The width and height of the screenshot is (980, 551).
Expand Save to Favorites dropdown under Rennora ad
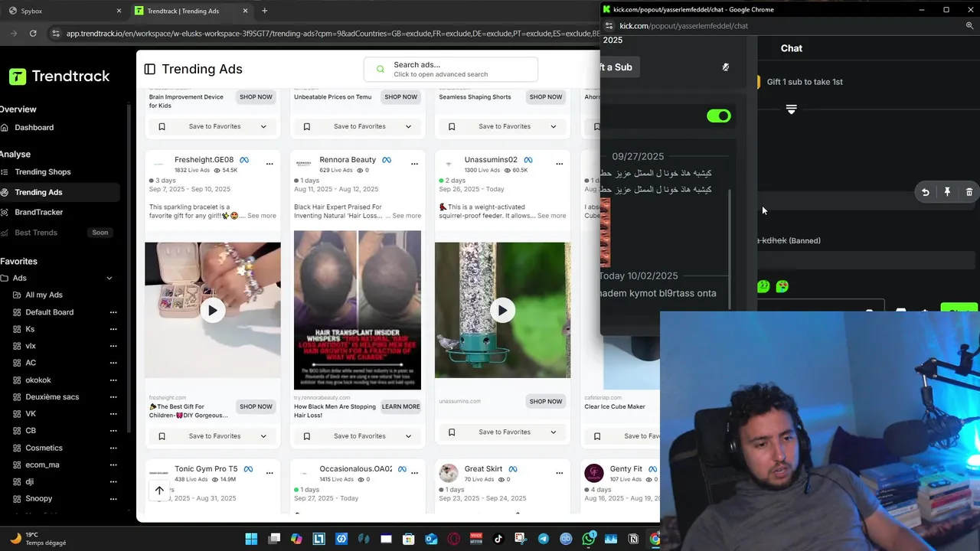tap(408, 436)
